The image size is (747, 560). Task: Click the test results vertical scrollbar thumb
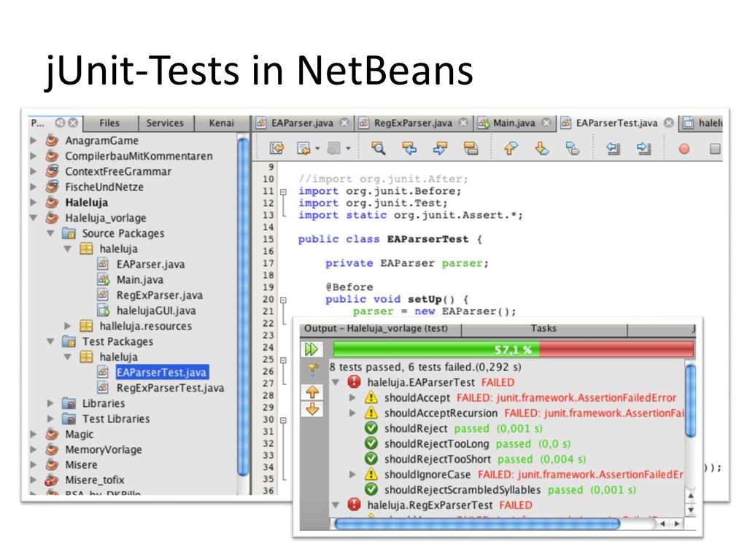pyautogui.click(x=690, y=400)
